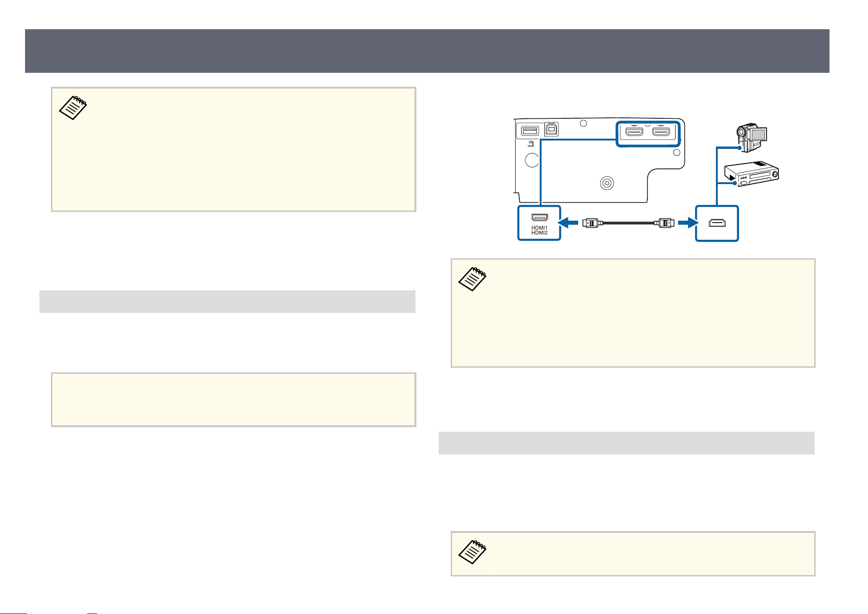Click the round concentric connector on projector

coord(606,183)
